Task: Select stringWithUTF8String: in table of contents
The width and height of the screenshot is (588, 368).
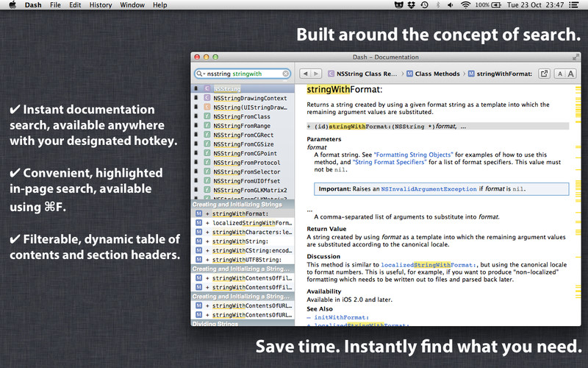Action: [x=243, y=260]
